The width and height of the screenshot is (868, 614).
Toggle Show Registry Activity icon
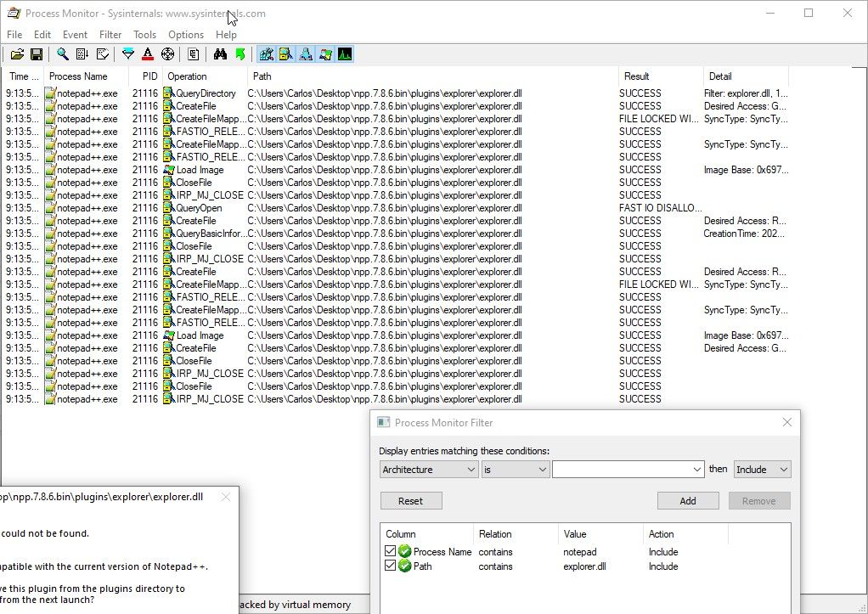[x=267, y=54]
